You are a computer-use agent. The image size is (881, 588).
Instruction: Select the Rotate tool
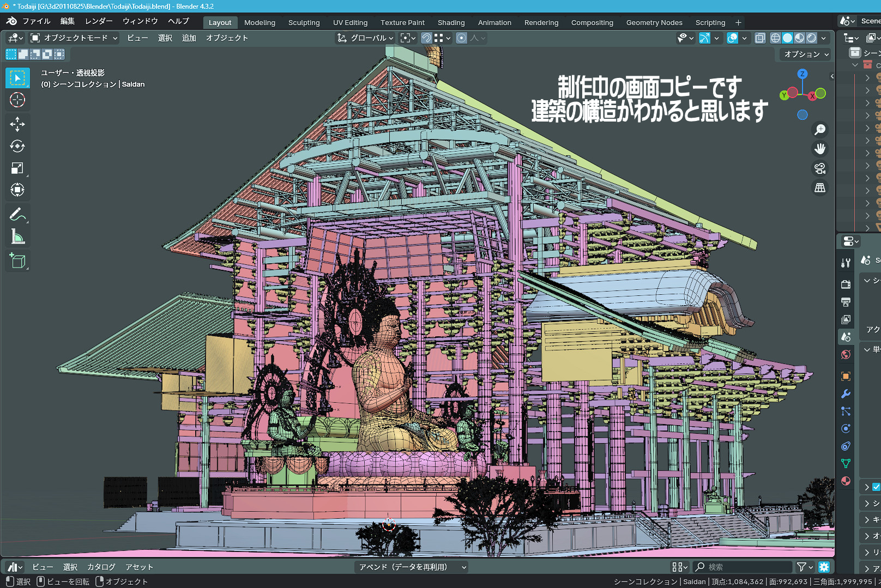tap(17, 146)
